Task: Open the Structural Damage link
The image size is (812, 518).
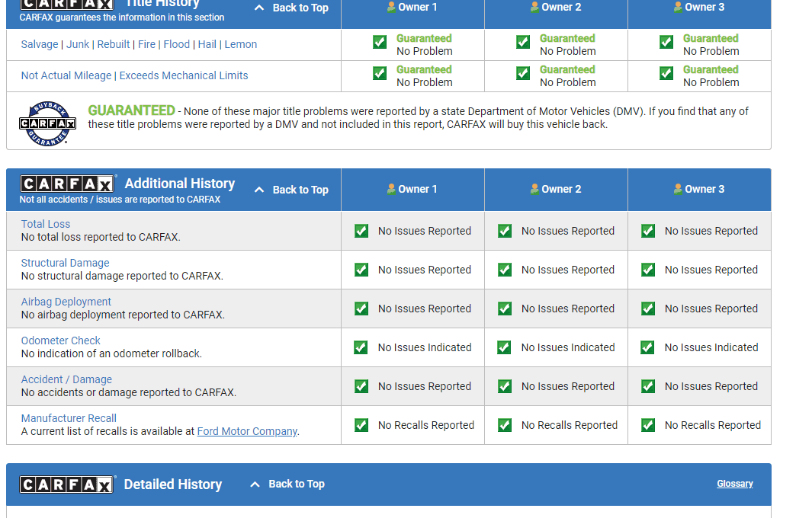Action: click(66, 263)
